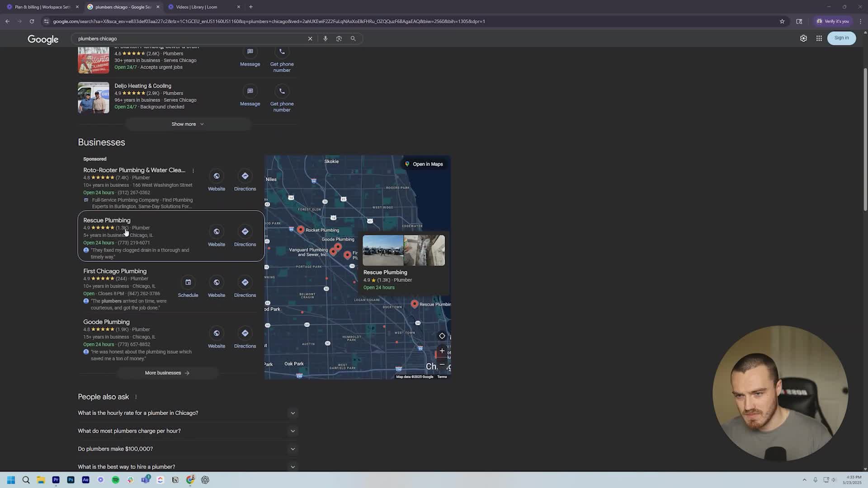
Task: Open the Google apps grid
Action: coord(819,38)
